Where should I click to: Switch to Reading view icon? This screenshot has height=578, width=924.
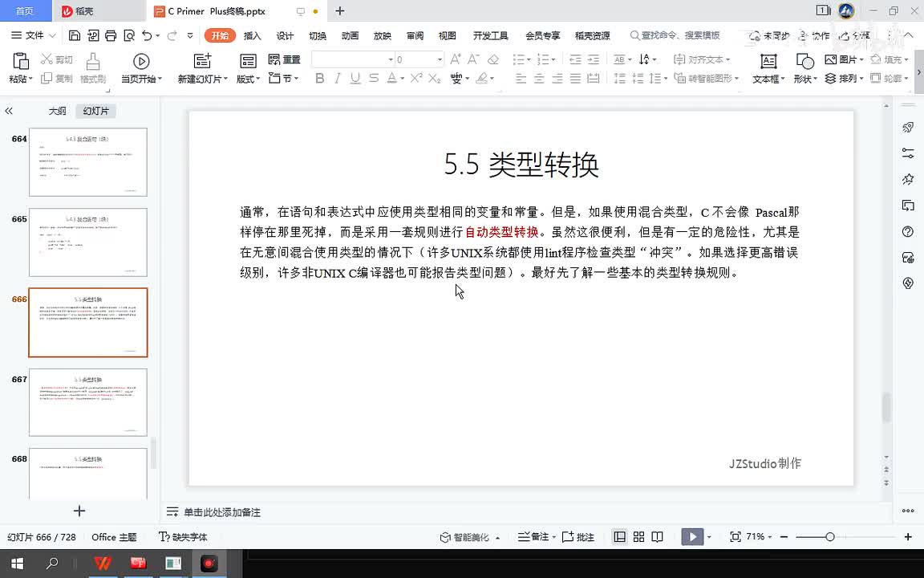[x=657, y=537]
